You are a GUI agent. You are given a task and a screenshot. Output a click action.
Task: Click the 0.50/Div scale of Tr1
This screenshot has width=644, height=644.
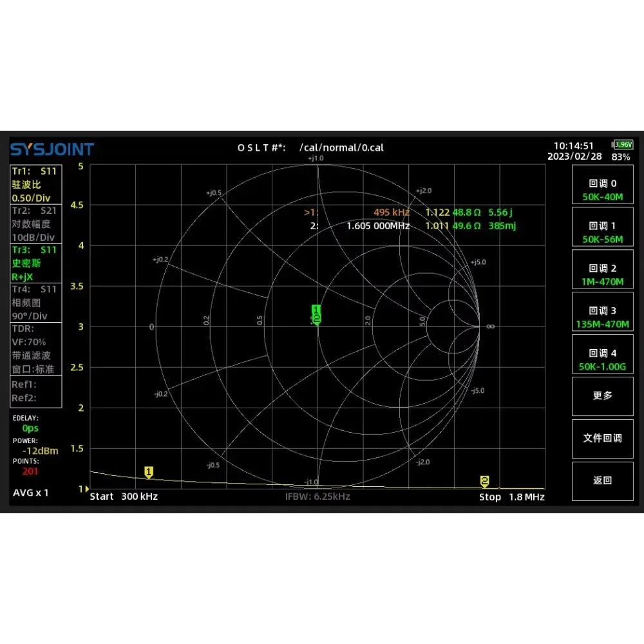click(31, 198)
